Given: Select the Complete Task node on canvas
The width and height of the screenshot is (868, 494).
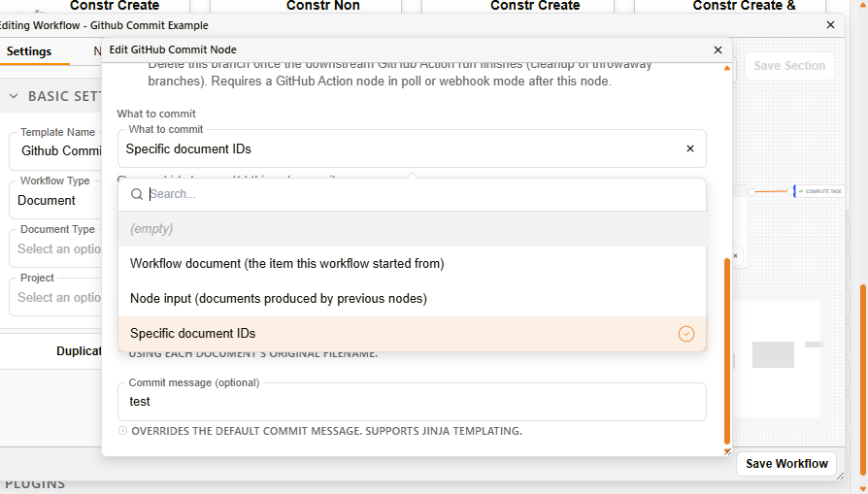Looking at the screenshot, I should [x=819, y=191].
